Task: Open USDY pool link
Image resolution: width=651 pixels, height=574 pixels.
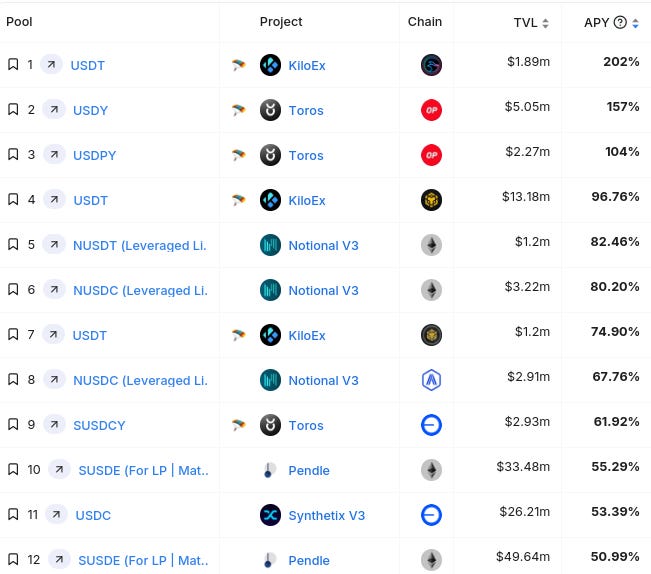Action: [91, 110]
